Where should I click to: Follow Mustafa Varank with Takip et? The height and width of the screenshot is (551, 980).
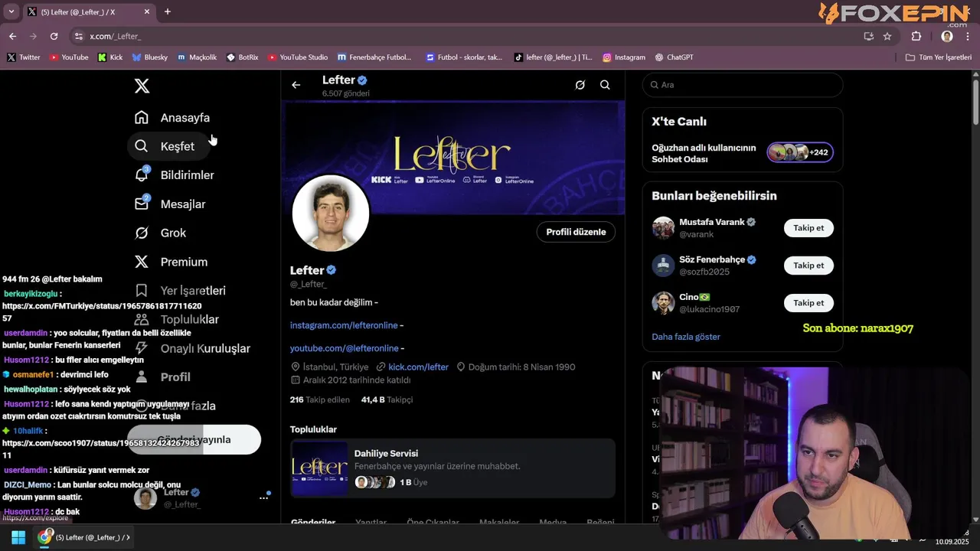click(x=808, y=228)
